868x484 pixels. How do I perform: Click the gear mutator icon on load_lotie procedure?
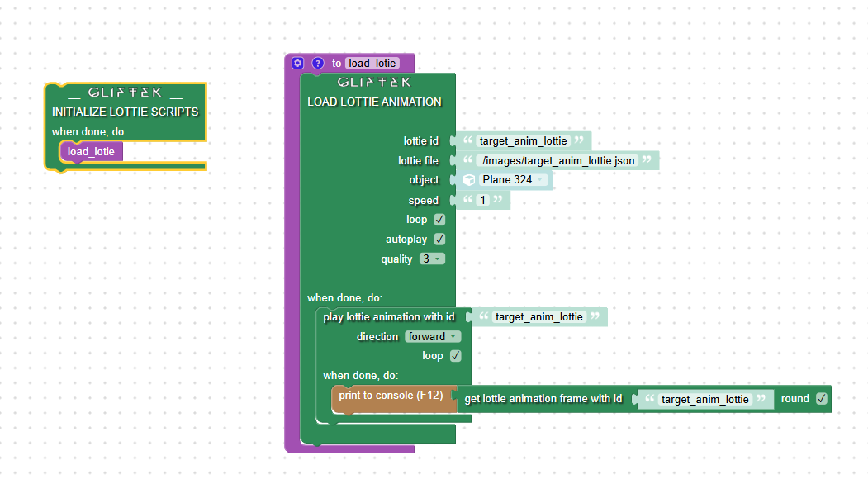[298, 63]
